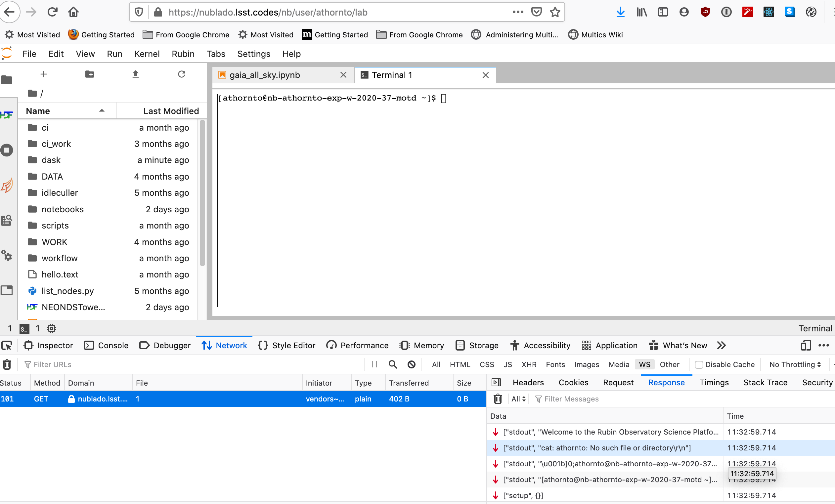Open the message type All dropdown
Screen dimensions: 835x504
518,399
